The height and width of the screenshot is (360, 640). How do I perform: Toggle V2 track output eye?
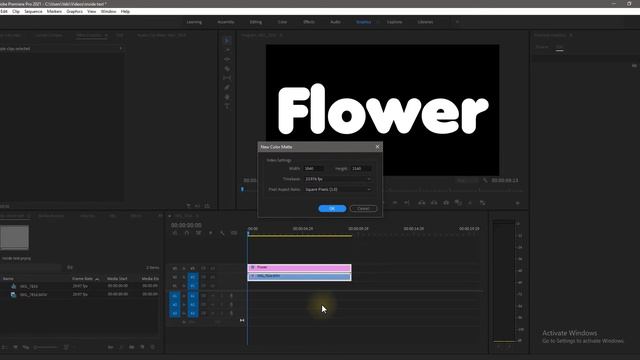click(212, 277)
